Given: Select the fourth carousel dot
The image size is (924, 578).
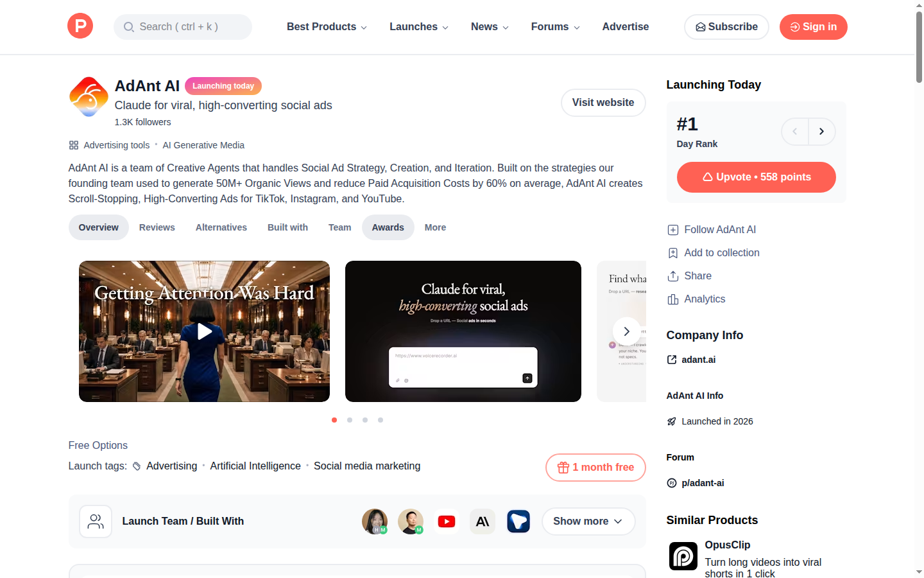Looking at the screenshot, I should (x=381, y=420).
